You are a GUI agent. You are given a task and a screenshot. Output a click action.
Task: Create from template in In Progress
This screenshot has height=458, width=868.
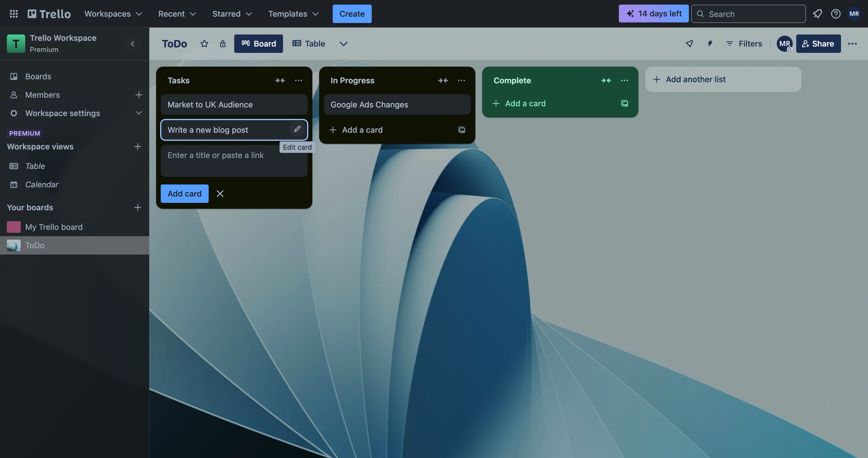pos(461,130)
